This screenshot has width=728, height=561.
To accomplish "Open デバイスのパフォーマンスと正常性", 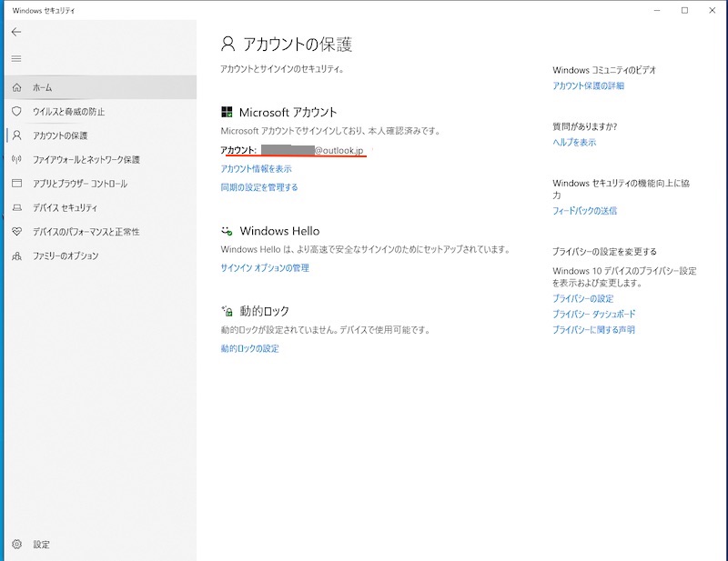I will point(100,232).
